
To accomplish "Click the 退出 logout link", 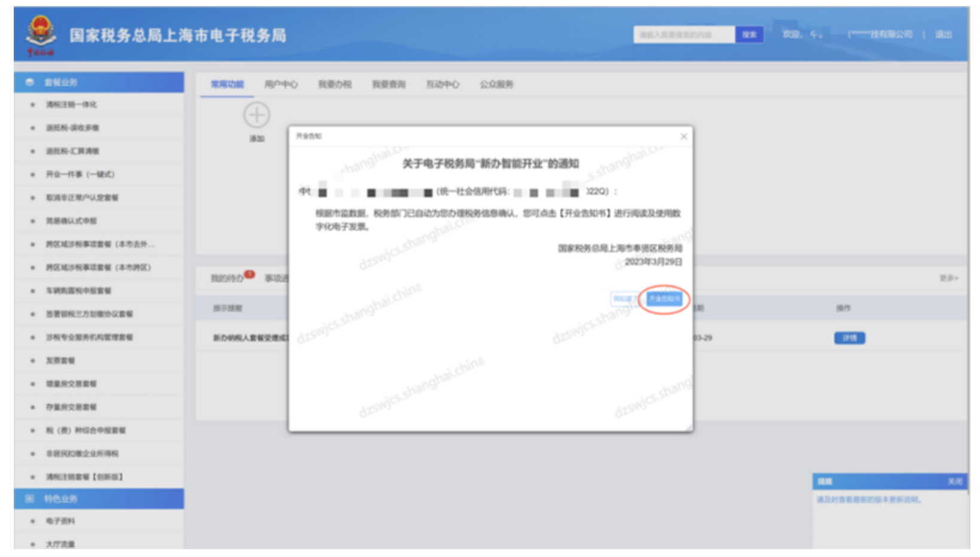I will point(944,34).
